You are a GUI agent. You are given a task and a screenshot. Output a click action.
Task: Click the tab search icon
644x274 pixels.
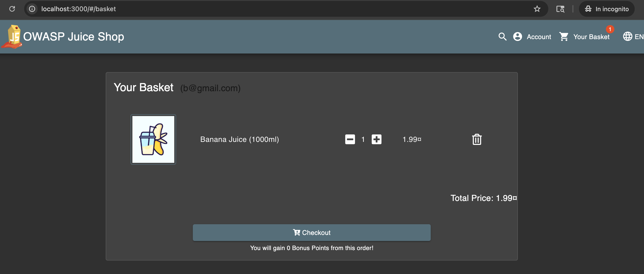pyautogui.click(x=560, y=9)
